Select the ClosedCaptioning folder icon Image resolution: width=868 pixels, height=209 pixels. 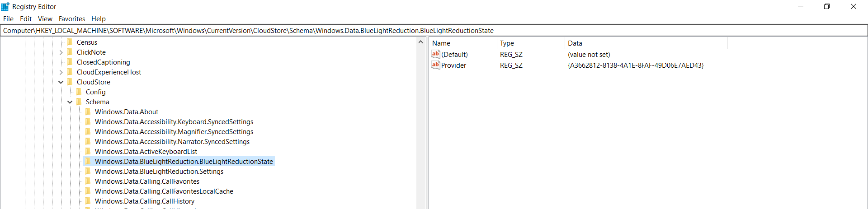coord(70,62)
